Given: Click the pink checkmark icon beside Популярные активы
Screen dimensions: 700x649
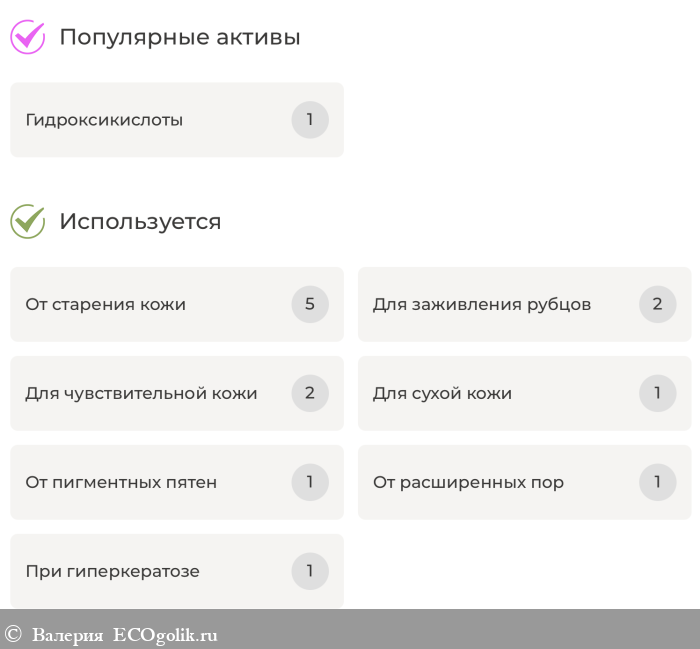Looking at the screenshot, I should [x=27, y=37].
